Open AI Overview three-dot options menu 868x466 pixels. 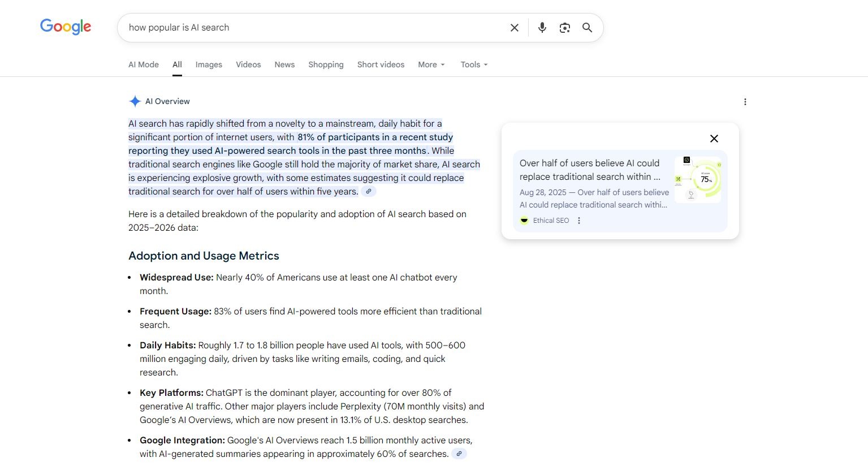tap(745, 102)
